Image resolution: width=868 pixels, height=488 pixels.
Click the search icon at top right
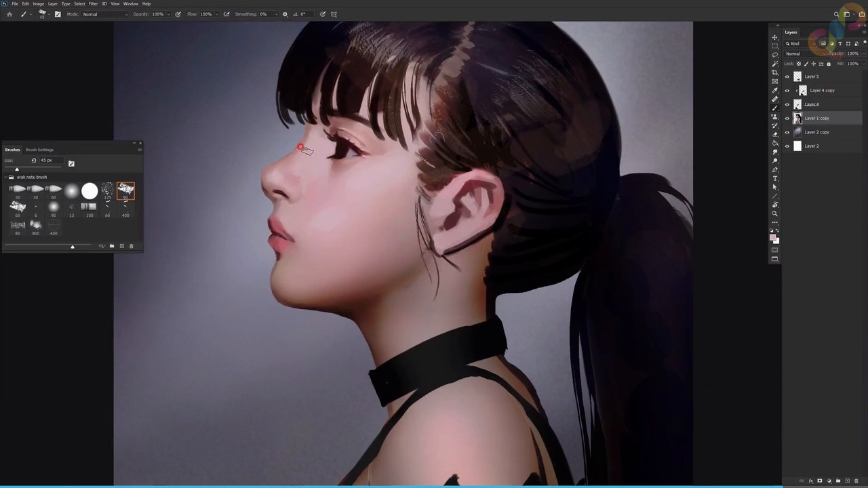coord(837,14)
